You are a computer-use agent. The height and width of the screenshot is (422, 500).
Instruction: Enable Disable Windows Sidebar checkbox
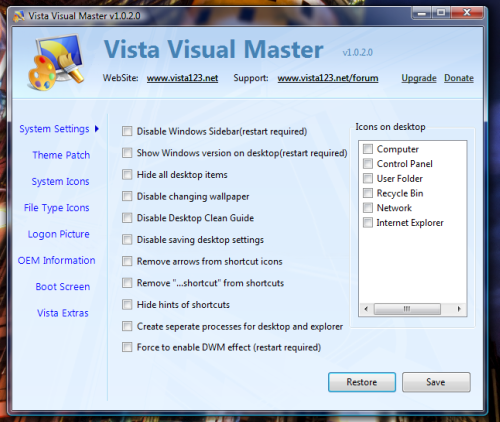click(127, 131)
